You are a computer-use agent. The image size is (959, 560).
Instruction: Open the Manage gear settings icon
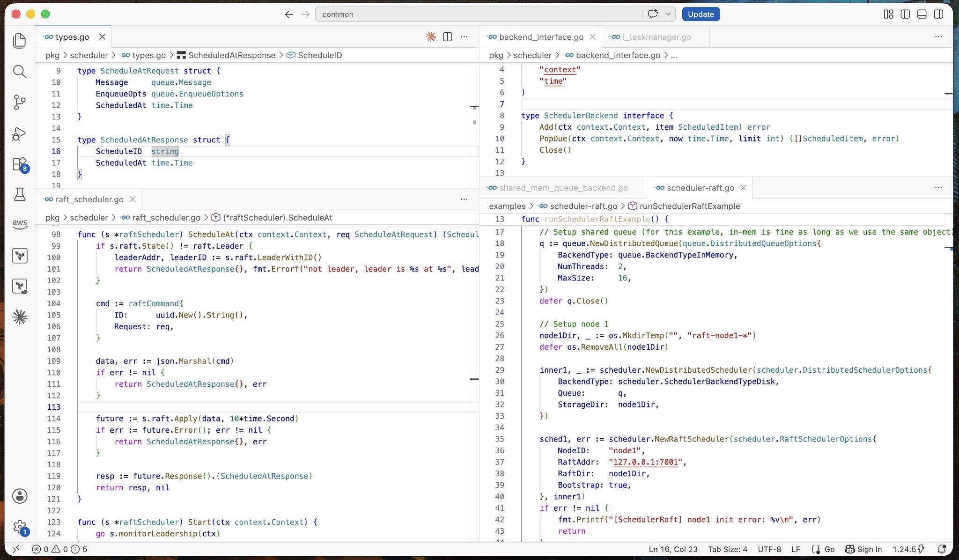tap(20, 527)
